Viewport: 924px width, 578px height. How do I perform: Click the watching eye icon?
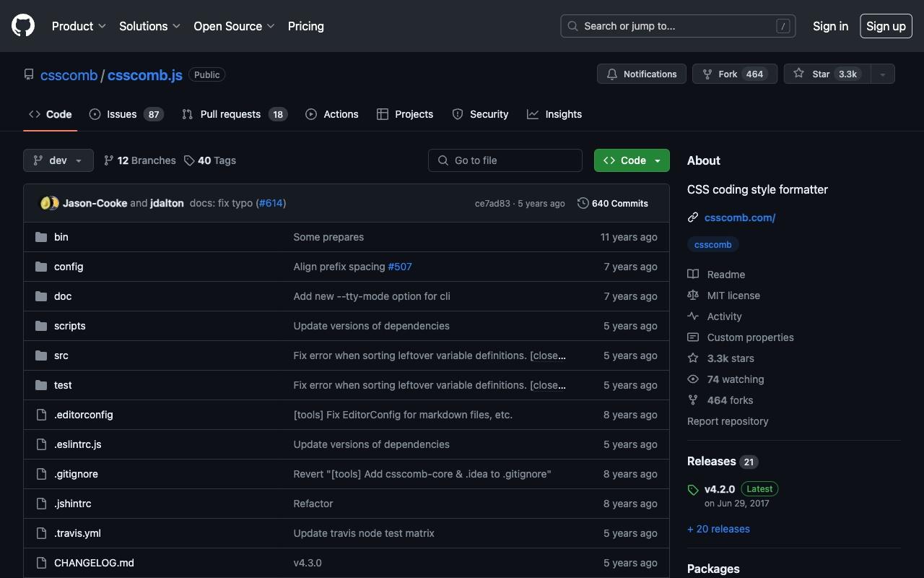pos(693,379)
